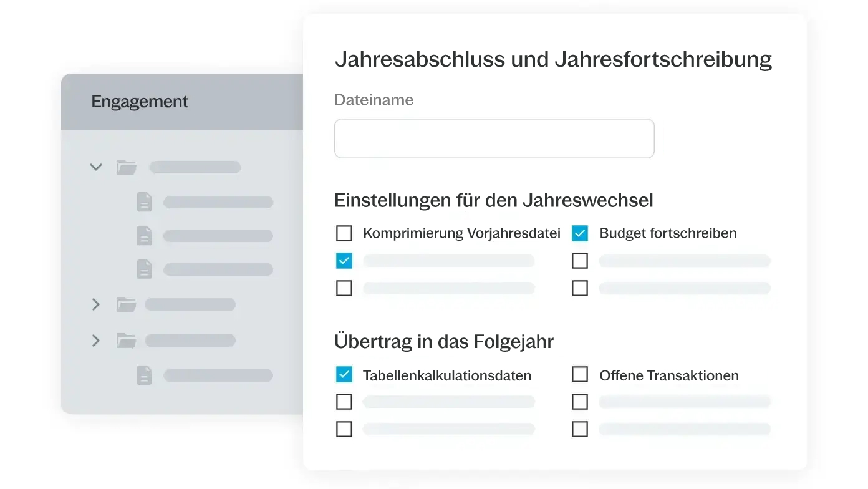868x489 pixels.
Task: Open second document icon under expanded folder
Action: click(x=144, y=236)
